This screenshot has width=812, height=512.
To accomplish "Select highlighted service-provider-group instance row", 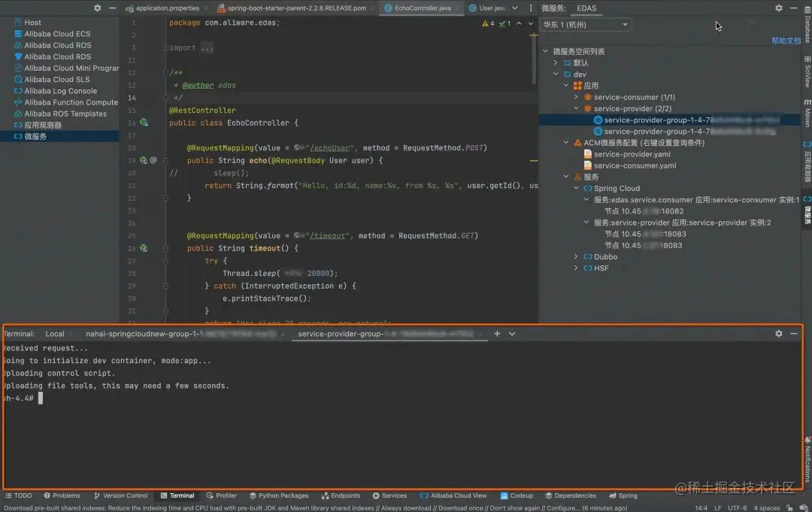I will click(670, 120).
